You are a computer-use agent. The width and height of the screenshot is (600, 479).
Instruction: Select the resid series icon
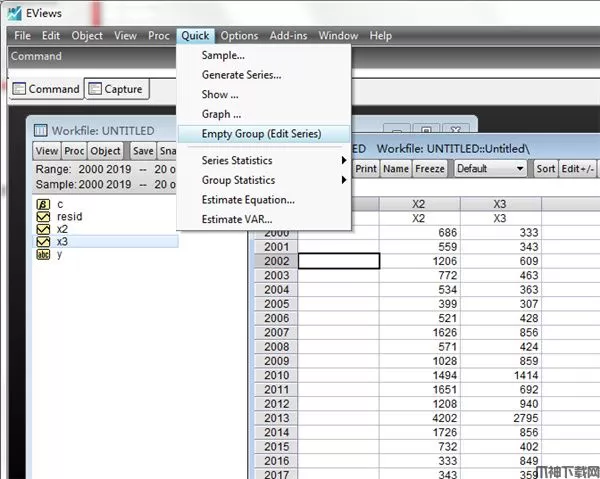point(43,216)
